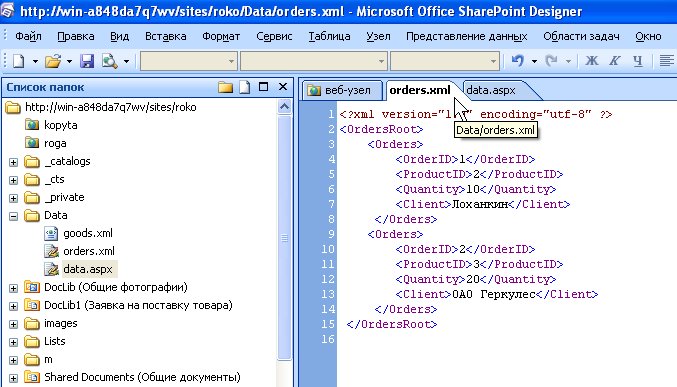Open the font size combo box dropdown

pos(493,61)
